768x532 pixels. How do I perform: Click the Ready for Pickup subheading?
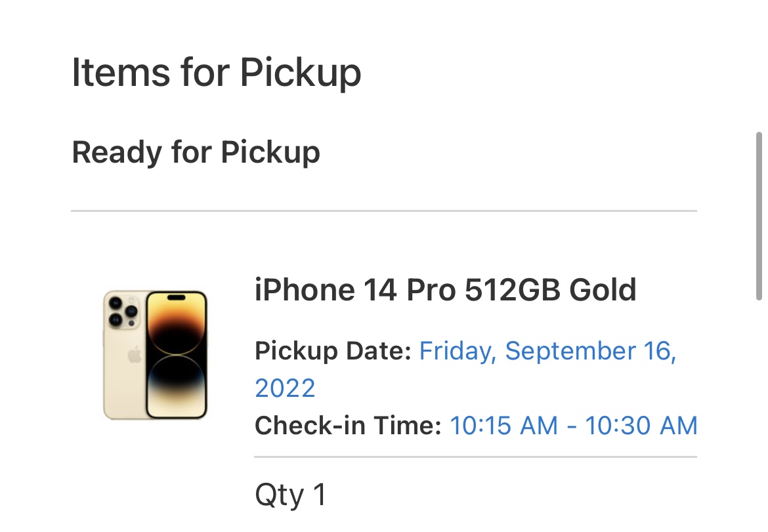[x=196, y=152]
